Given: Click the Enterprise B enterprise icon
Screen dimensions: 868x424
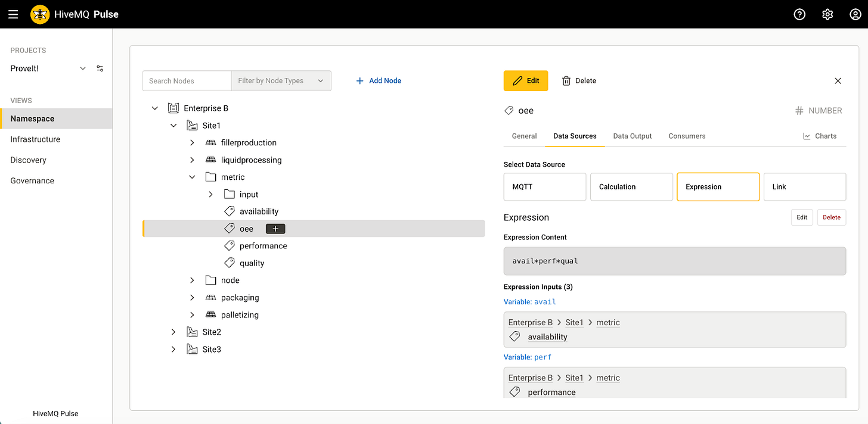Looking at the screenshot, I should tap(173, 108).
